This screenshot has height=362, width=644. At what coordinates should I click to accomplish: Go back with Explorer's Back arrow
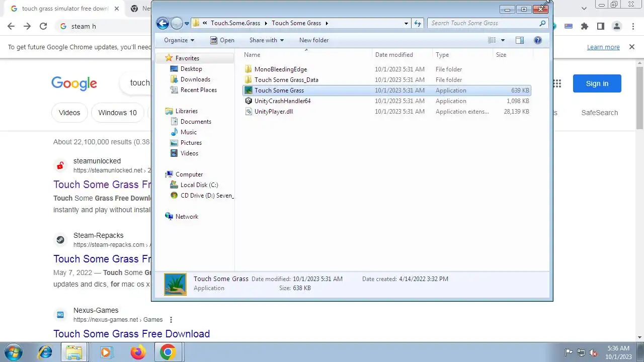tap(163, 23)
